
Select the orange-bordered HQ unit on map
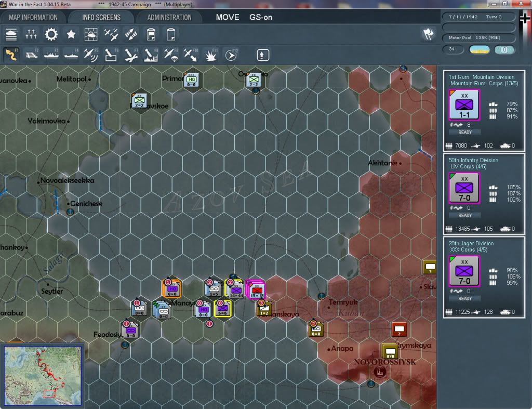[x=172, y=289]
